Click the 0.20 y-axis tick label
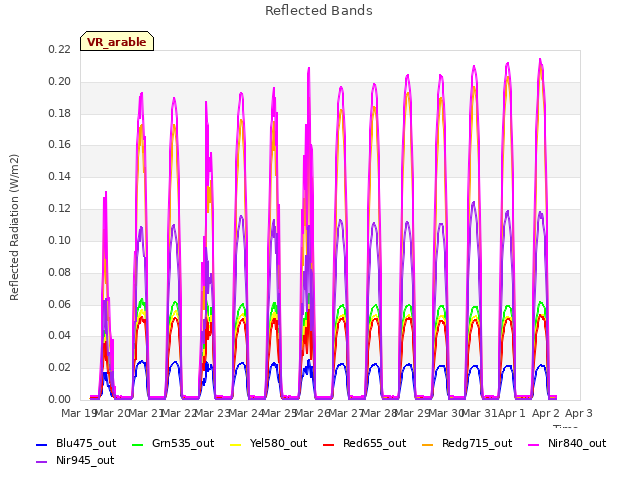This screenshot has width=640, height=480. click(x=59, y=81)
